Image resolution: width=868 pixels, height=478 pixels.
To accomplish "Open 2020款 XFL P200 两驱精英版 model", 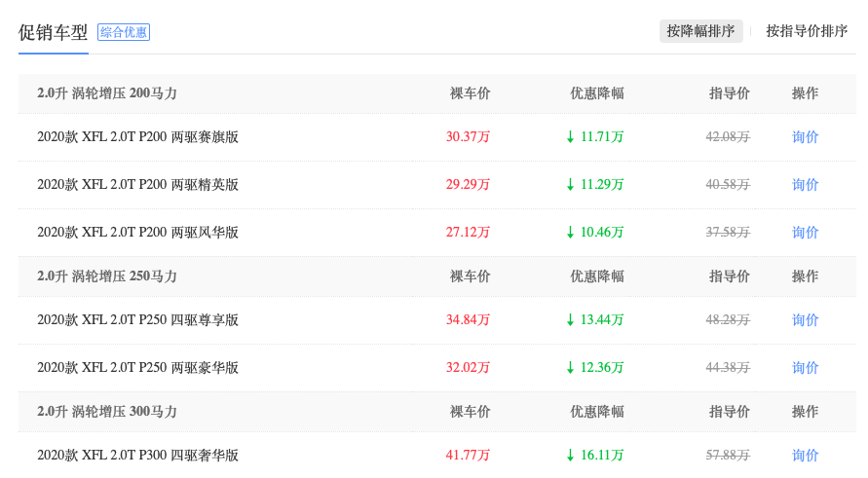I will tap(137, 185).
